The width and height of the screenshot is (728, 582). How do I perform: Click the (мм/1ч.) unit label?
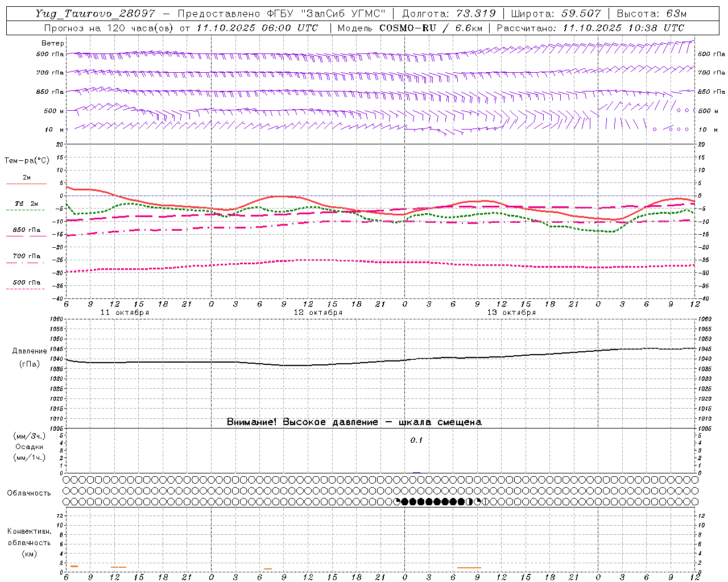pyautogui.click(x=30, y=458)
